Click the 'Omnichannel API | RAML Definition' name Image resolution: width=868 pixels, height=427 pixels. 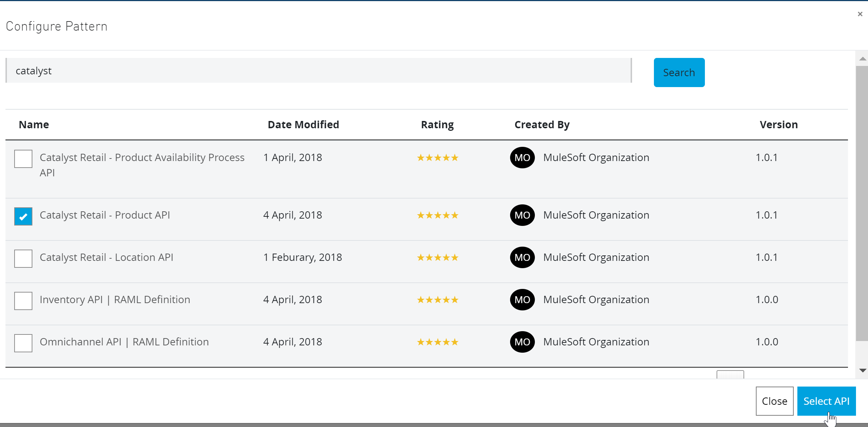pyautogui.click(x=124, y=342)
